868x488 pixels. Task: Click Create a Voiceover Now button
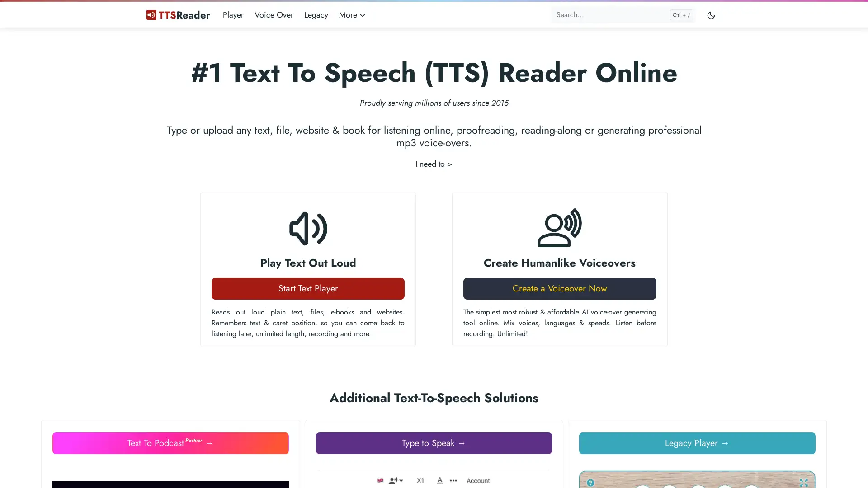pos(559,288)
